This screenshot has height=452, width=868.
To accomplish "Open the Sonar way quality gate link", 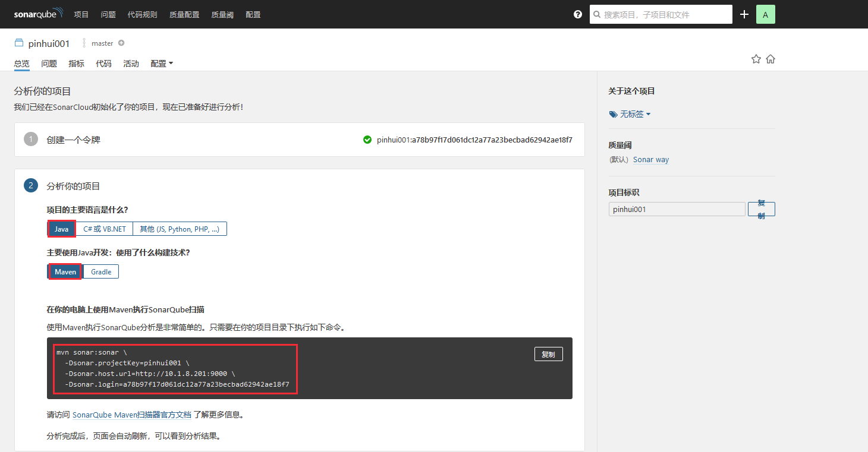I will tap(651, 160).
